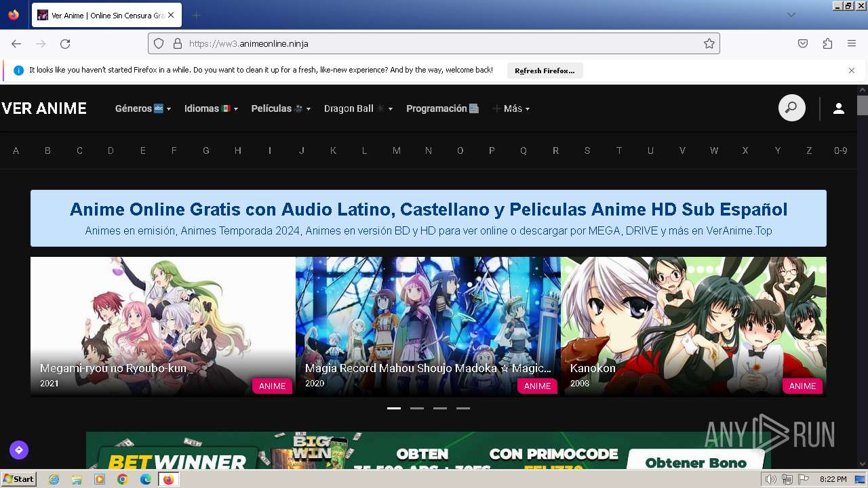Screen dimensions: 868x488
Task: Open the Magia Record Madoka slide
Action: (428, 326)
